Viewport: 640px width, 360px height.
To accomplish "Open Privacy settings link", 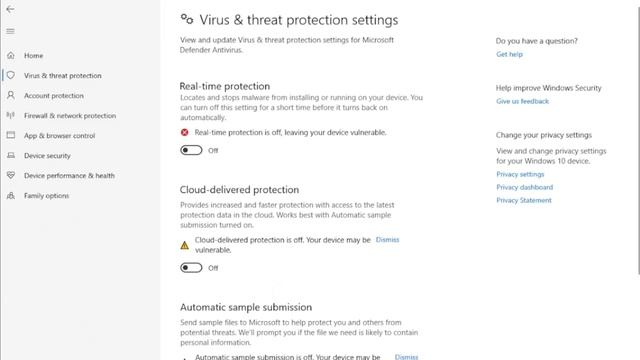I will (520, 174).
